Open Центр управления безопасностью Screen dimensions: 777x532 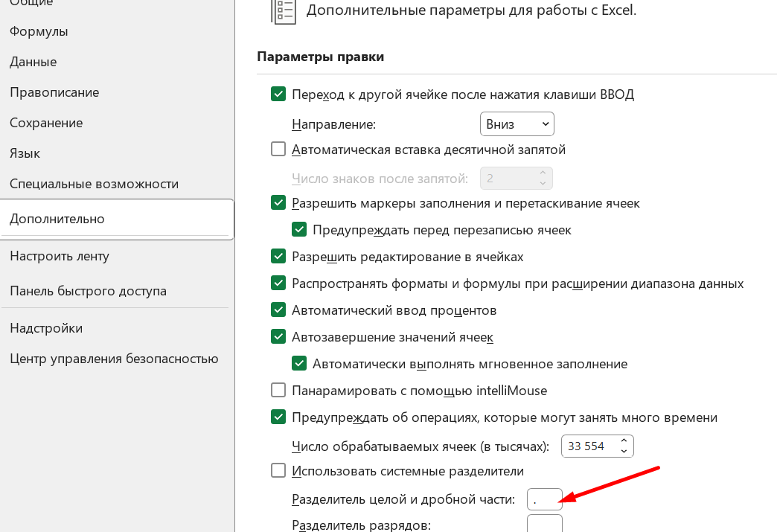(114, 359)
